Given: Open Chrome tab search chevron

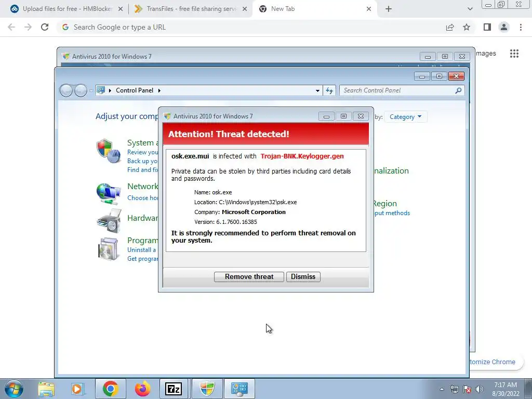Looking at the screenshot, I should pos(470,9).
